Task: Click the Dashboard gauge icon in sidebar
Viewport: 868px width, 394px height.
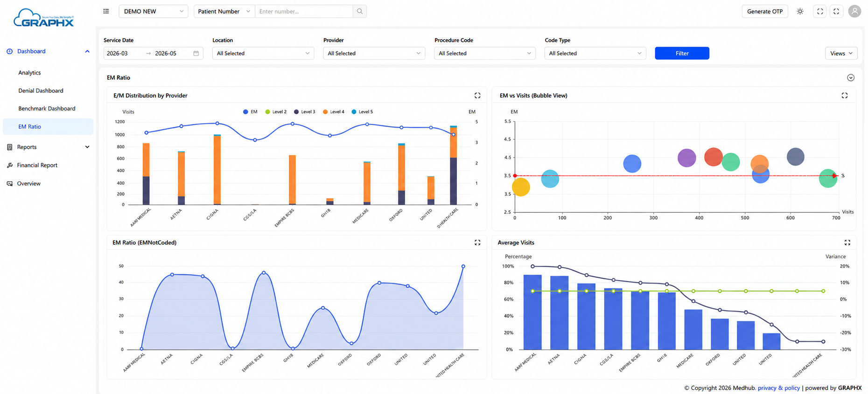Action: coord(9,51)
